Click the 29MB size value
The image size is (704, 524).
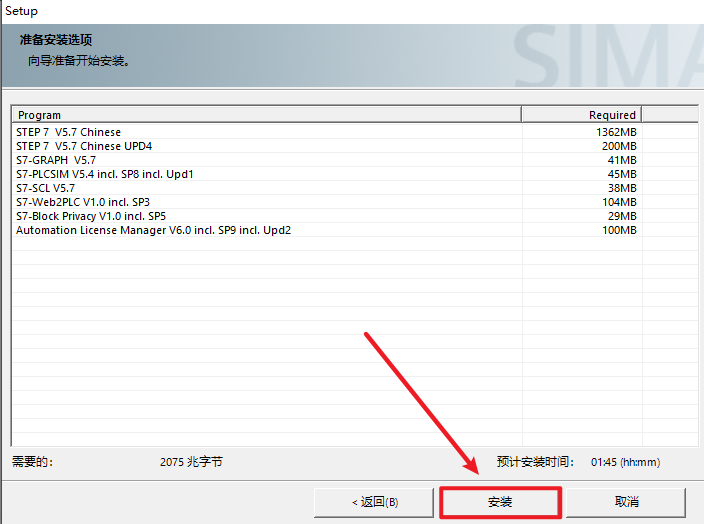pos(622,216)
